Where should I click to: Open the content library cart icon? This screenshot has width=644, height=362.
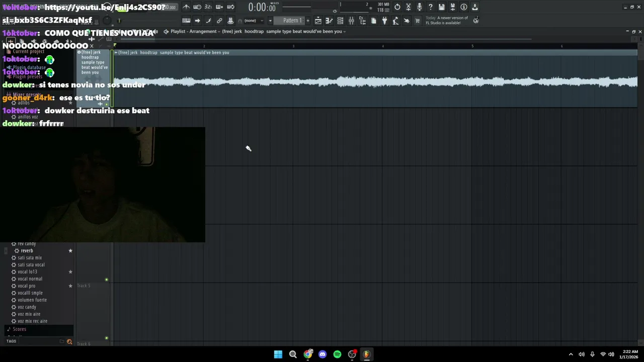click(418, 21)
